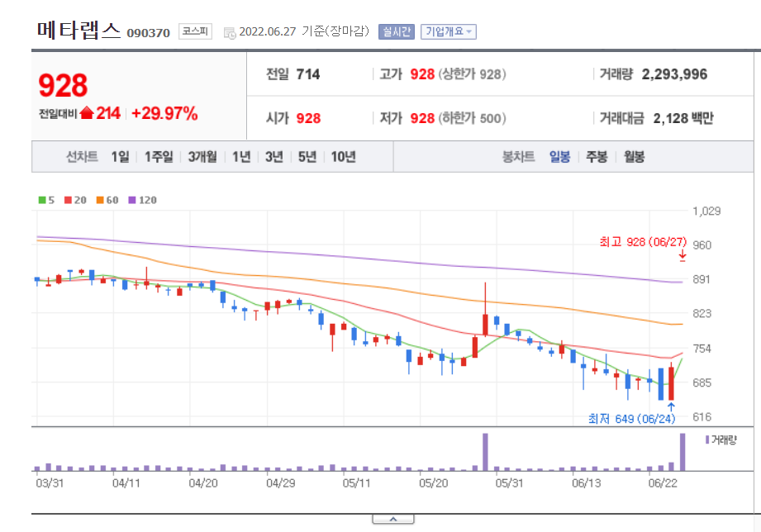The image size is (761, 532).
Task: Click the 하한가 500 text
Action: pyautogui.click(x=473, y=118)
